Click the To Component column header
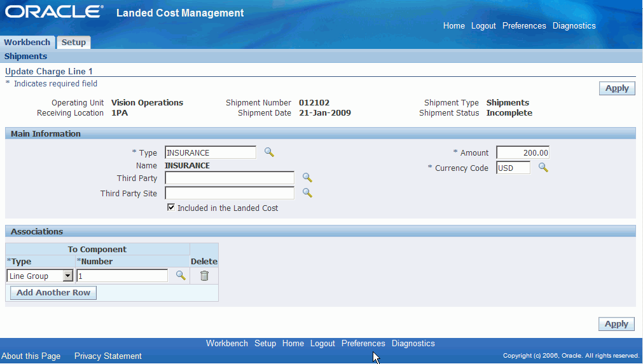The width and height of the screenshot is (643, 364). [x=97, y=249]
